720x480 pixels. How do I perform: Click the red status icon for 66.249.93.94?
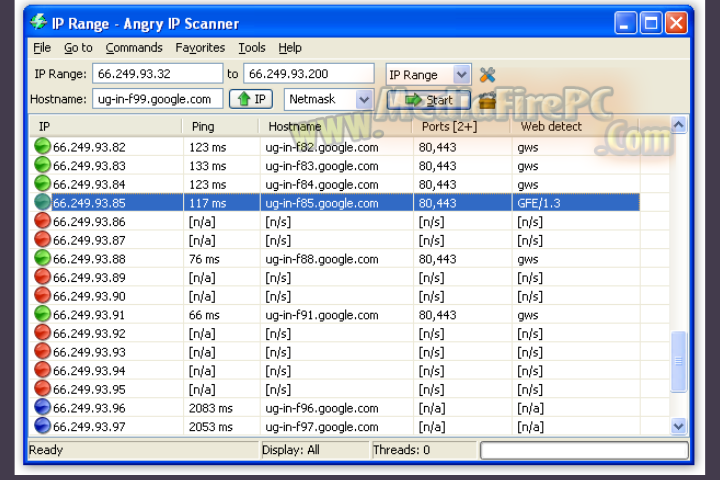pos(42,370)
